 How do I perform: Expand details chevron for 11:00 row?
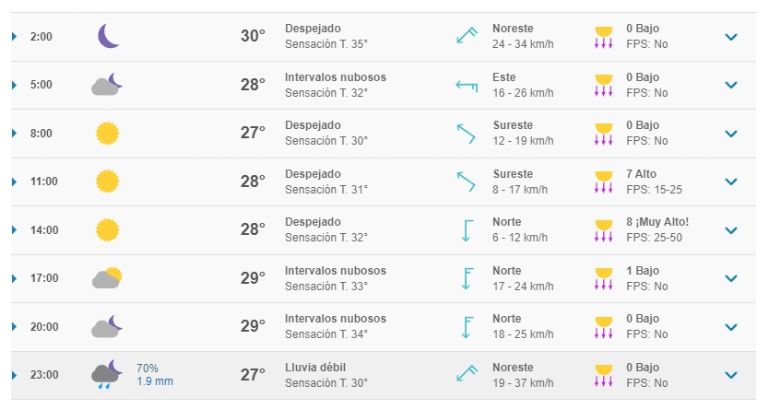731,182
